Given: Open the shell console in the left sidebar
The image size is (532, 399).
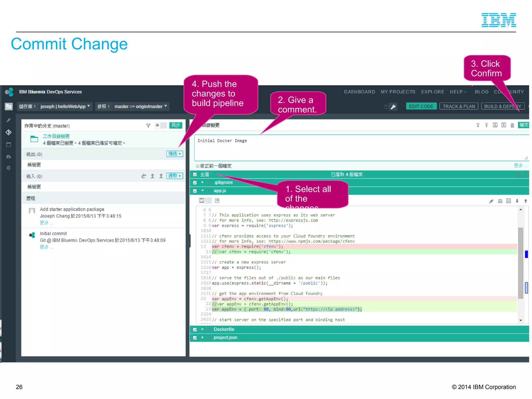Looking at the screenshot, I should click(x=9, y=145).
